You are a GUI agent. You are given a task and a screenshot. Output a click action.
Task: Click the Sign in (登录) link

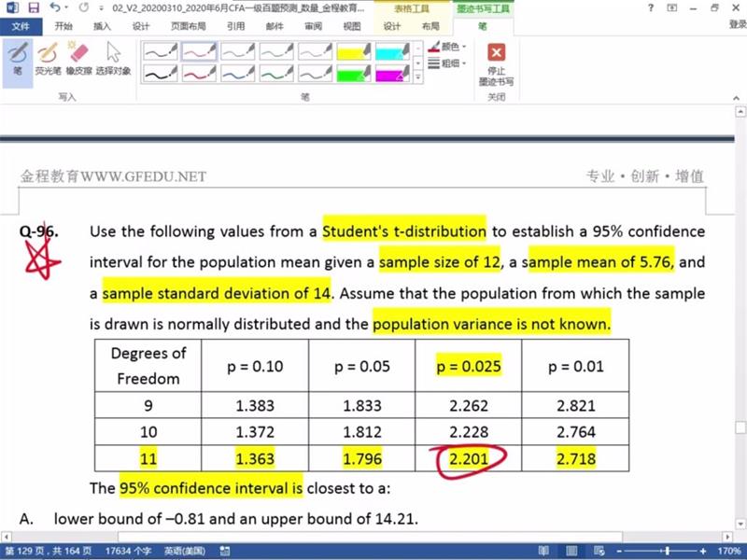click(x=737, y=25)
